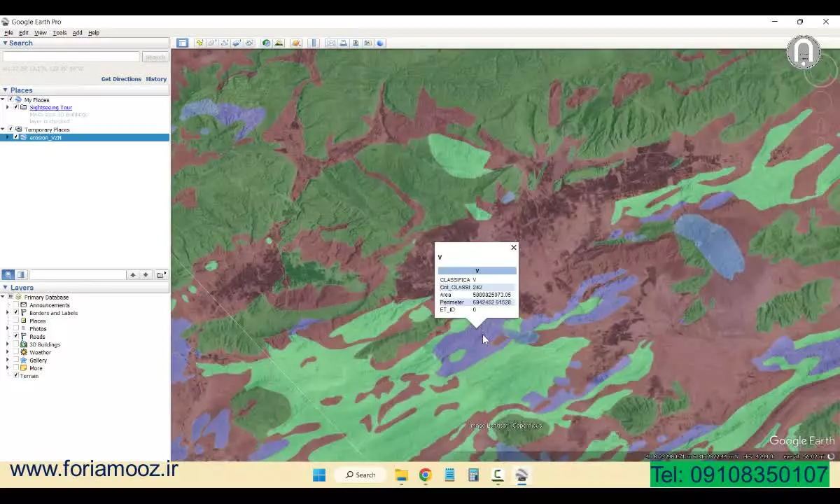Image resolution: width=840 pixels, height=504 pixels.
Task: Switch planets using the Saturn icon
Action: coord(296,43)
